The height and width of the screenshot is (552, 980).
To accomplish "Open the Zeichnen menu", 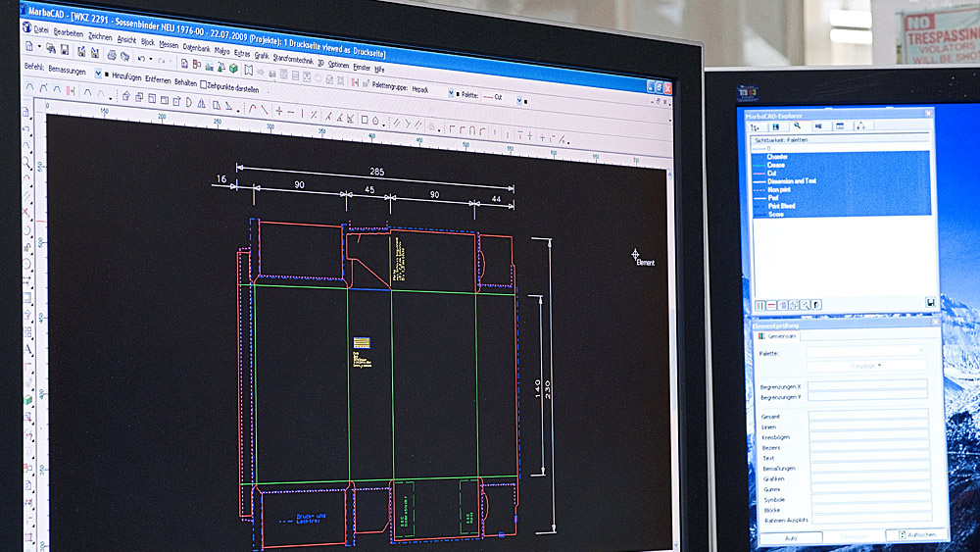I will point(100,37).
